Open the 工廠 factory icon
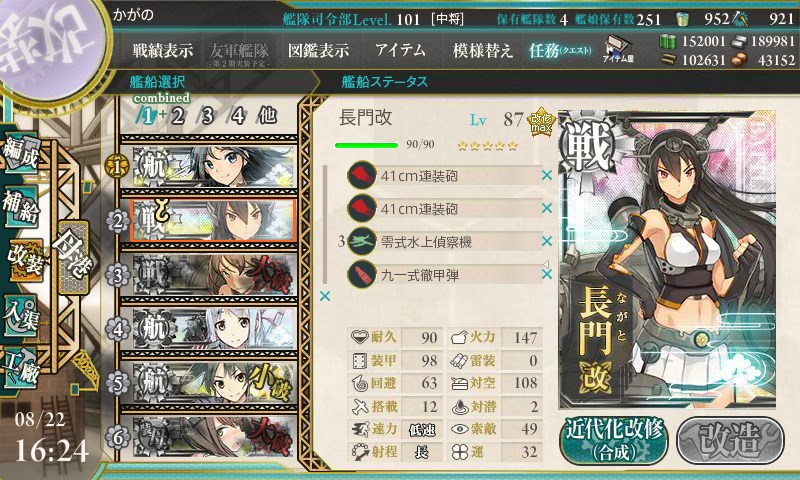 click(x=20, y=368)
